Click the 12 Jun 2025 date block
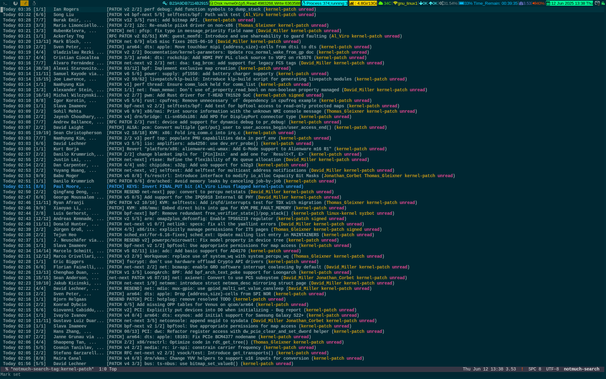 click(569, 3)
